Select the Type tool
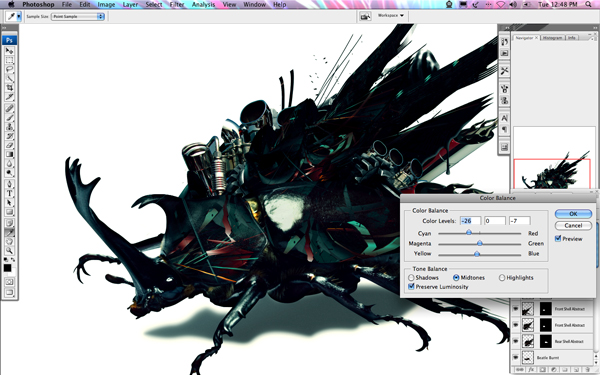The width and height of the screenshot is (600, 375). 9,193
